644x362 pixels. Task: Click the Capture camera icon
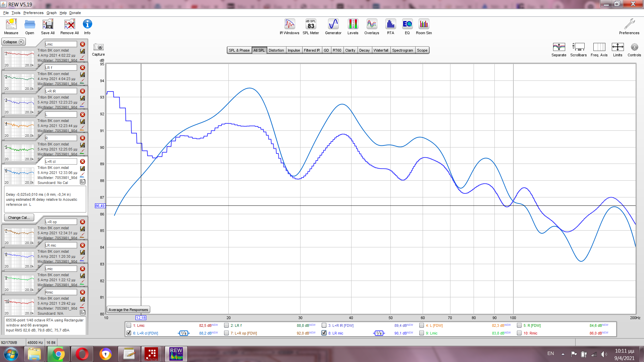tap(98, 47)
